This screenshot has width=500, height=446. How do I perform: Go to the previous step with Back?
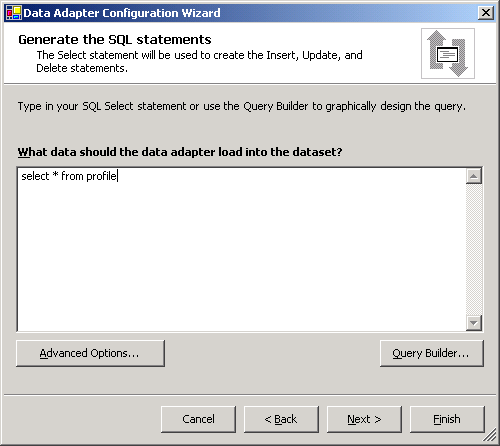pos(281,419)
